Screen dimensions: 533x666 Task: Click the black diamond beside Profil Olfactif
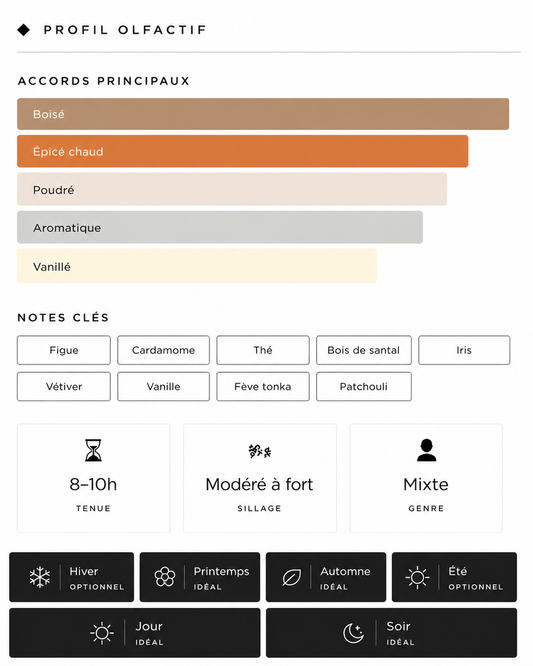point(24,30)
